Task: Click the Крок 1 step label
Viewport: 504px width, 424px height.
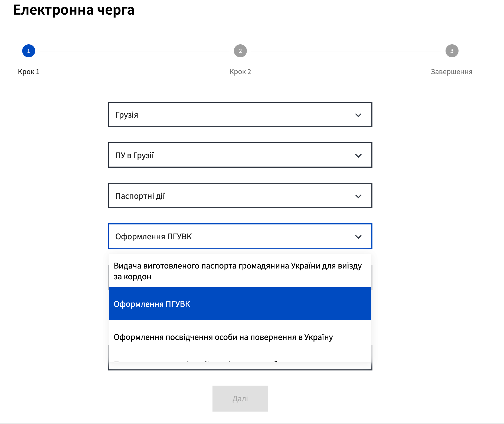Action: [x=29, y=72]
